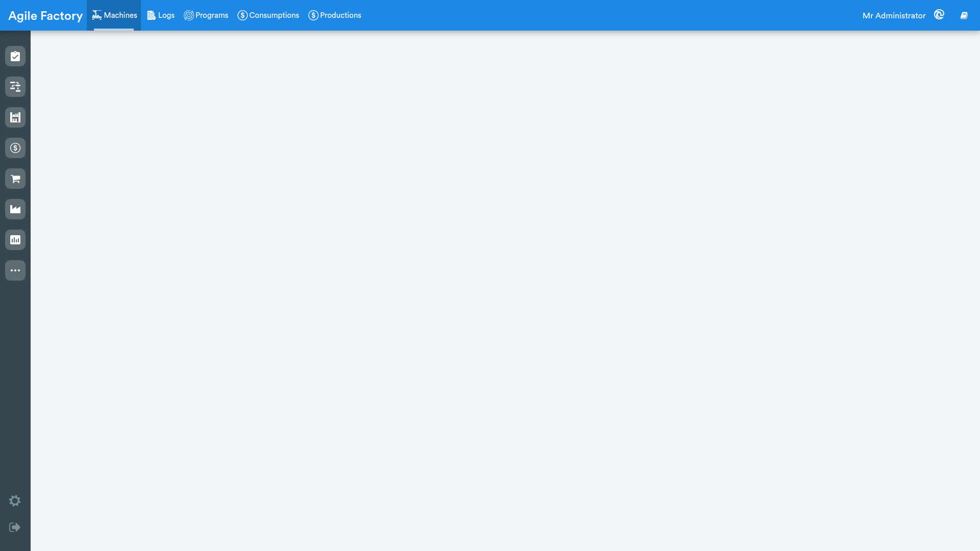The height and width of the screenshot is (551, 980).
Task: Click the logout icon in sidebar
Action: [15, 527]
